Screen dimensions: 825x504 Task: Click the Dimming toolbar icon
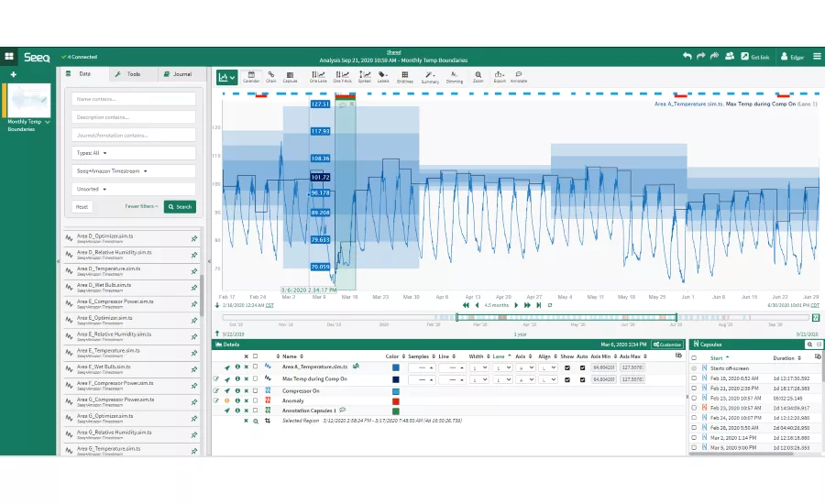point(454,77)
